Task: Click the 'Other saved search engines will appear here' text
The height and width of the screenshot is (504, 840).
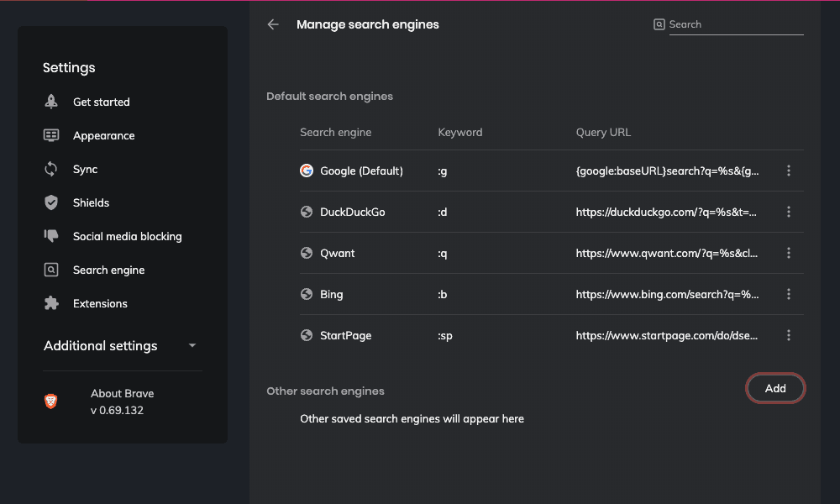Action: (x=412, y=419)
